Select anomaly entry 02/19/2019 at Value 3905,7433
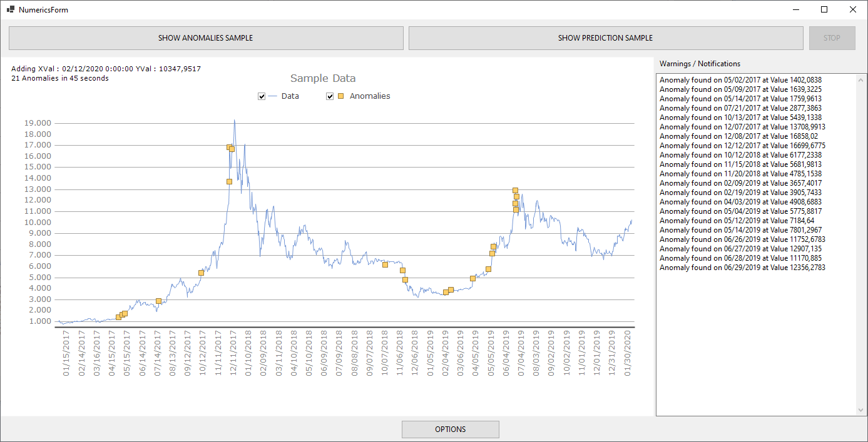The height and width of the screenshot is (442, 868). coord(740,193)
